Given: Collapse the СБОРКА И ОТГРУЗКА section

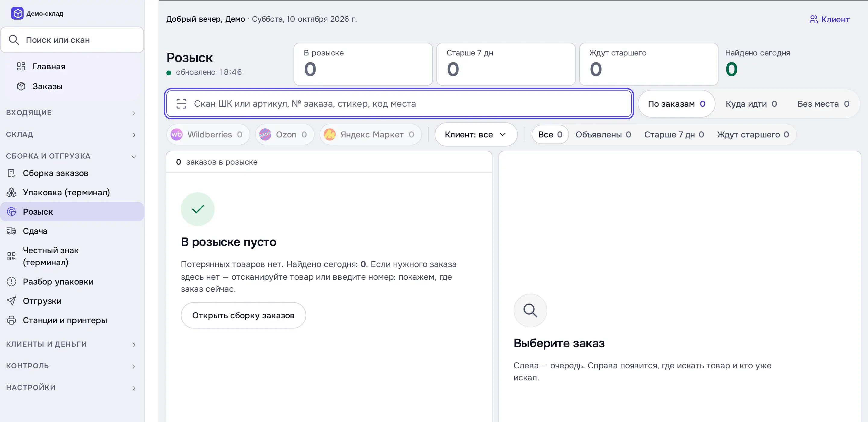Looking at the screenshot, I should tap(72, 156).
